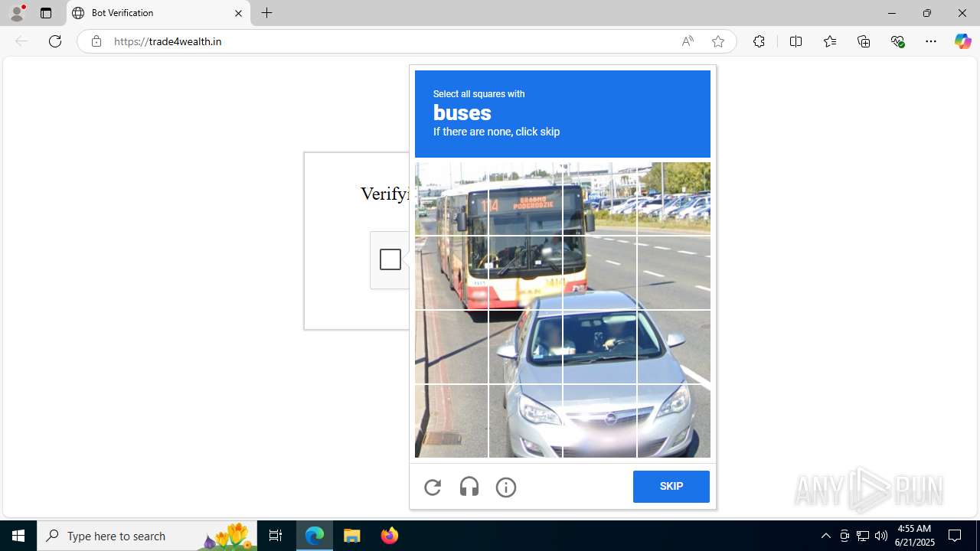Launch Firefox from taskbar
Image resolution: width=980 pixels, height=551 pixels.
(x=390, y=536)
